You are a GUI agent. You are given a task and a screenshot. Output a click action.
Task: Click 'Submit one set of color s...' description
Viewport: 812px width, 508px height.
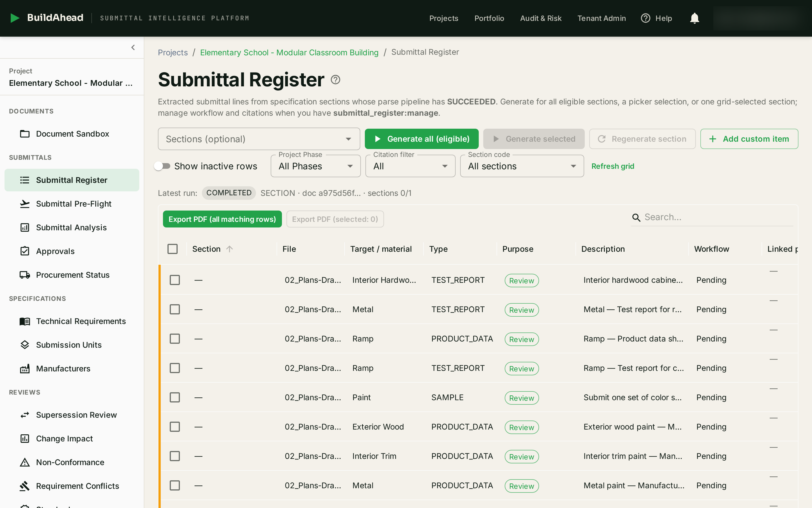point(632,397)
